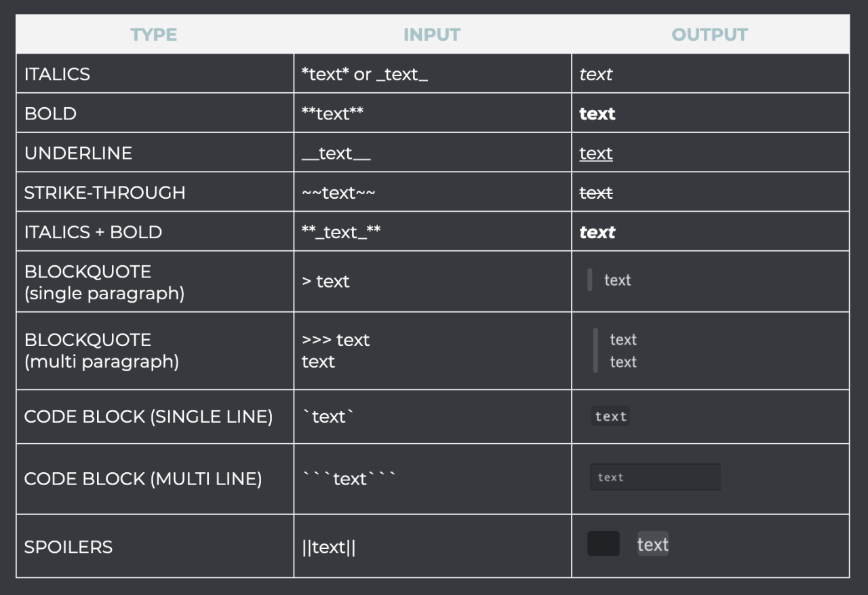Click the single paragraph blockquote output

coord(610,280)
